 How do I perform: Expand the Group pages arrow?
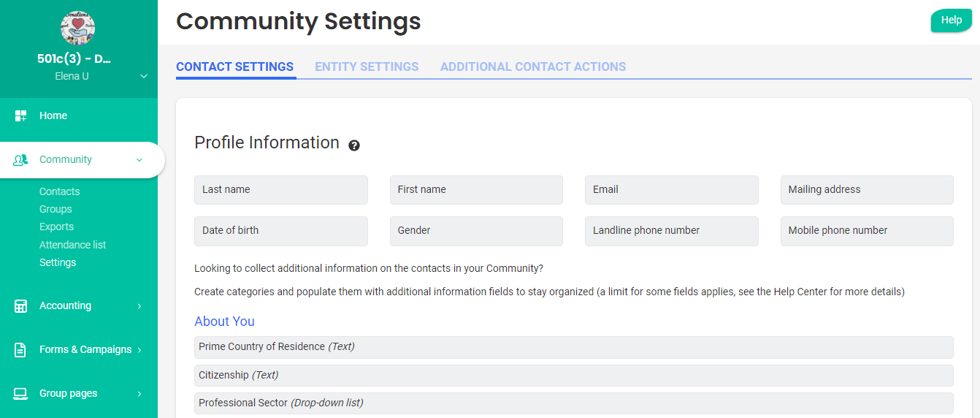pos(139,394)
